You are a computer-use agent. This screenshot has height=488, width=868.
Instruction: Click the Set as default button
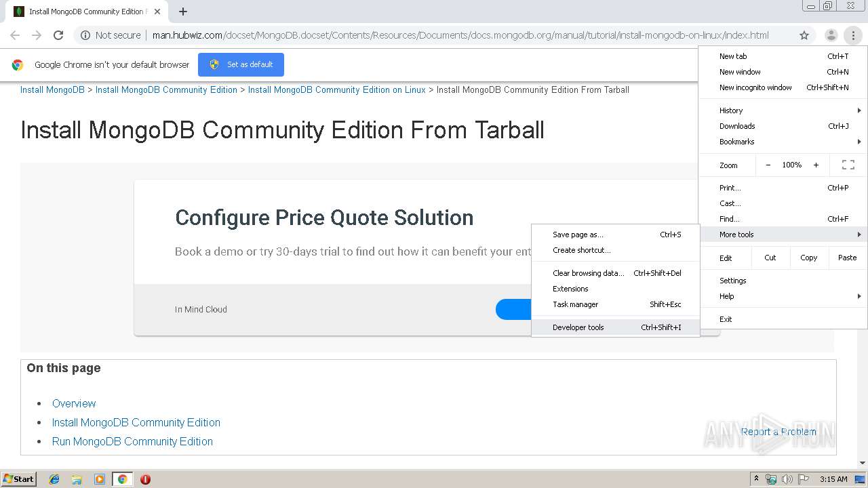(241, 64)
